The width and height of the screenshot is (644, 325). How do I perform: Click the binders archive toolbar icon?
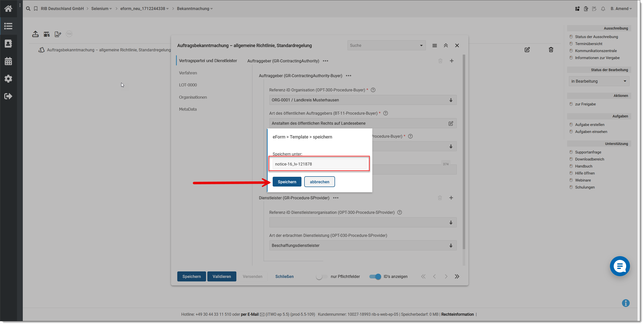click(x=47, y=34)
